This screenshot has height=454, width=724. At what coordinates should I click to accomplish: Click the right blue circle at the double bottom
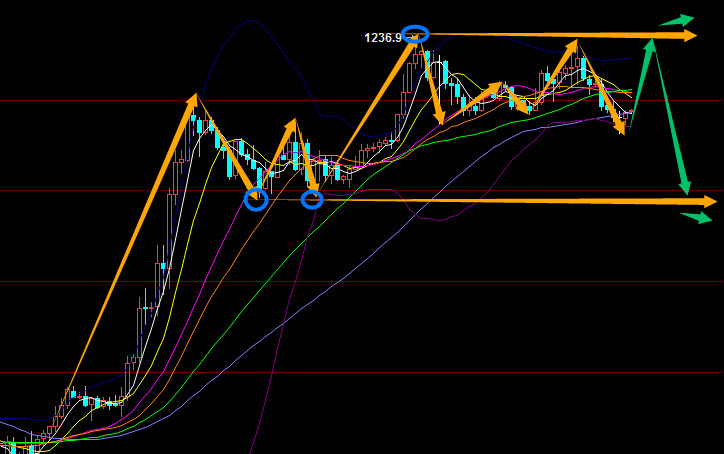(x=312, y=200)
